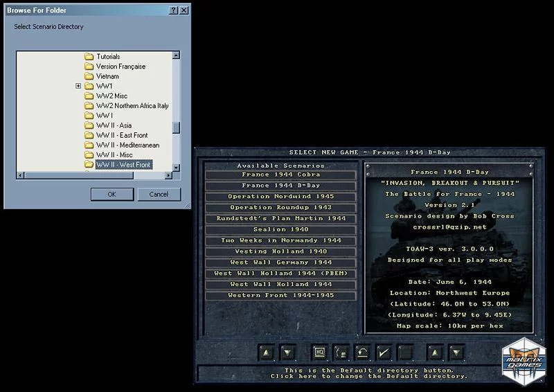Select the WW I folder
Image resolution: width=554 pixels, height=392 pixels.
click(105, 116)
